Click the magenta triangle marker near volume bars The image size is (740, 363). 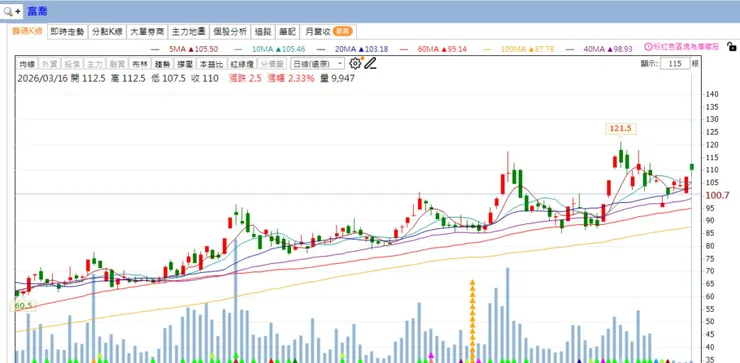click(430, 355)
